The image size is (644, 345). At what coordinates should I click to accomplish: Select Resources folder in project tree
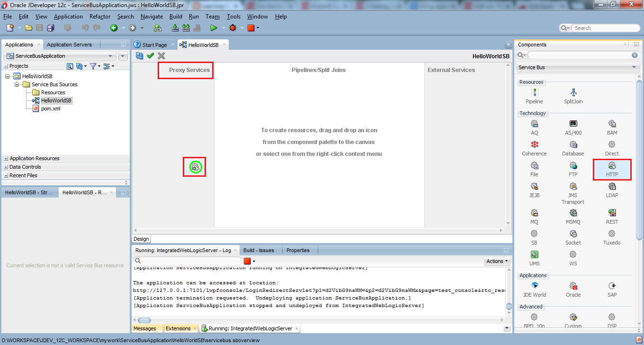53,92
